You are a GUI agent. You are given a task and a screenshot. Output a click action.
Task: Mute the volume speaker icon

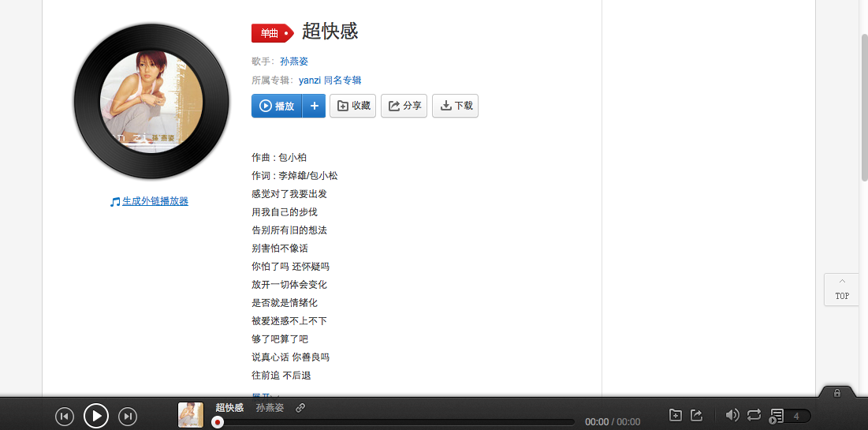[x=732, y=415]
